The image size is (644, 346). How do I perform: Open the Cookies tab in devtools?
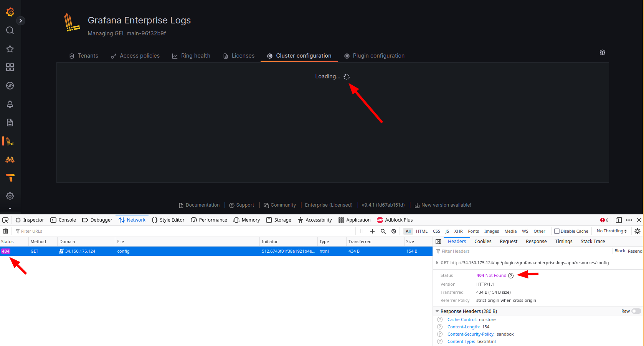click(482, 241)
